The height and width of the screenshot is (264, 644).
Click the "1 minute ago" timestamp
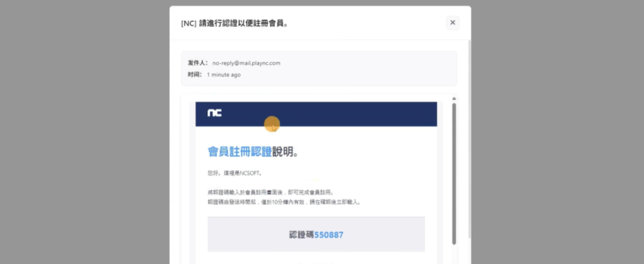pos(223,75)
